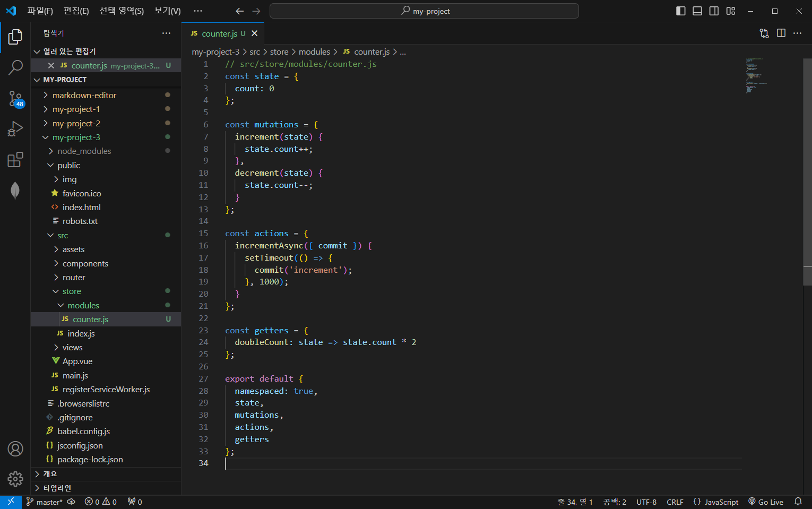
Task: Open the Search view in the activity bar
Action: click(15, 67)
